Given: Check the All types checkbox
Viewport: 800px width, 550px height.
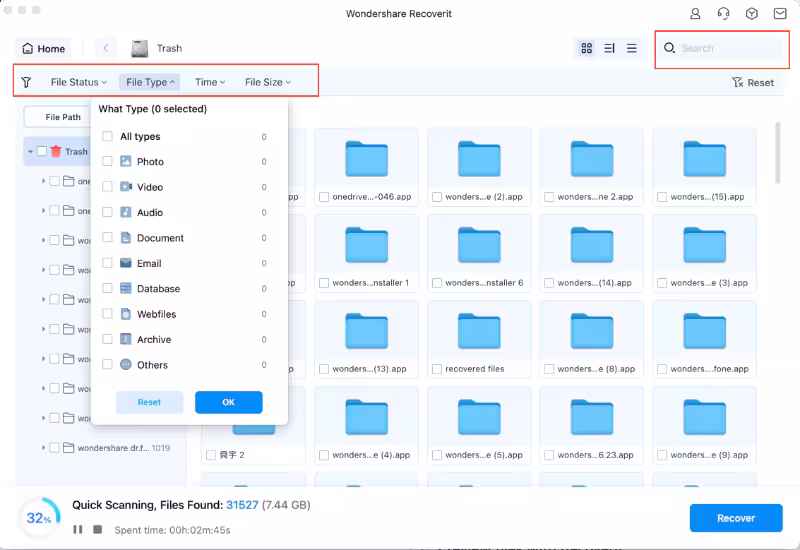Looking at the screenshot, I should coord(107,136).
